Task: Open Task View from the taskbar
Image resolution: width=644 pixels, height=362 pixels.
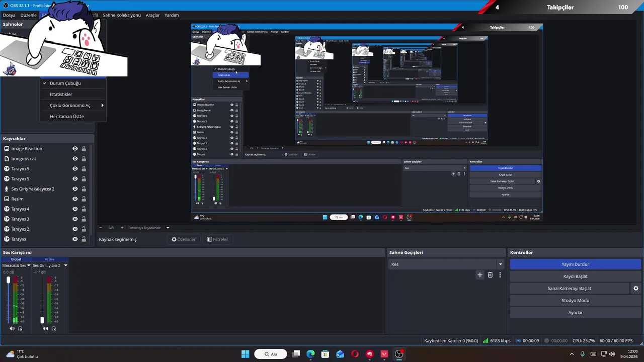Action: [x=296, y=354]
